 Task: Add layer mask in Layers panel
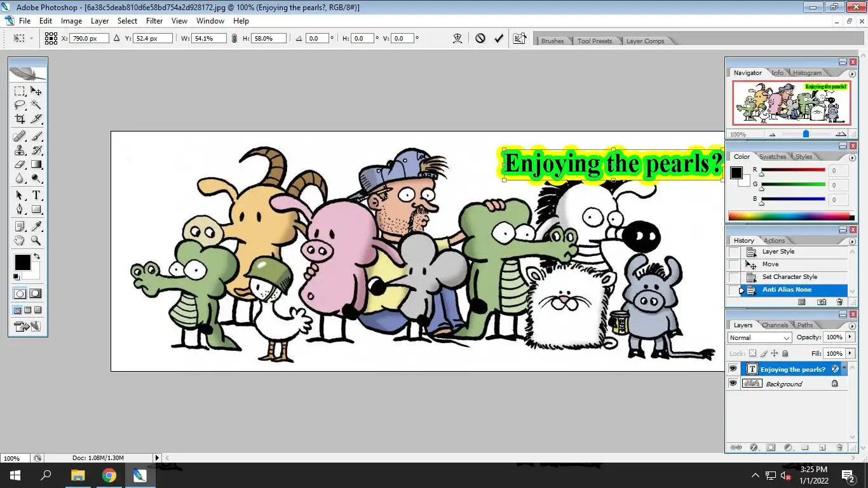(x=771, y=447)
